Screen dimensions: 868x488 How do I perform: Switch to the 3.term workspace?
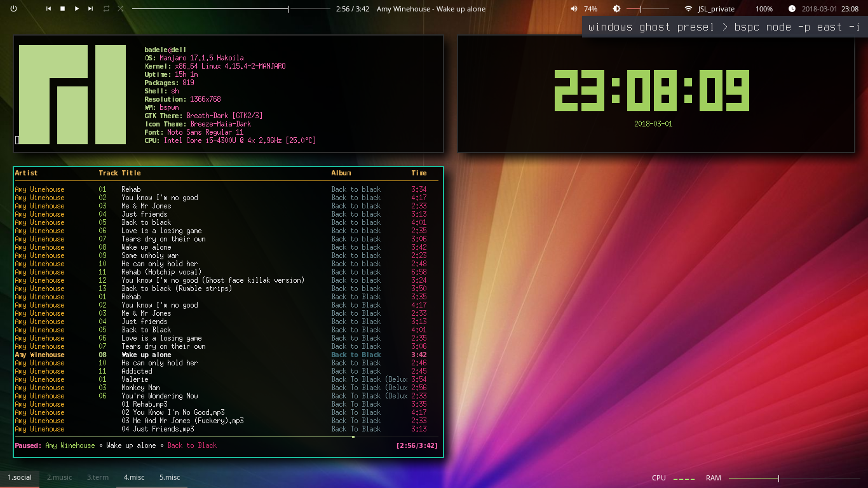(98, 477)
